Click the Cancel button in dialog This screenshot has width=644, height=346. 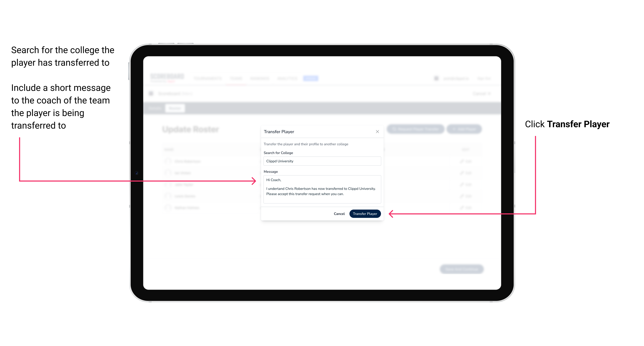(x=339, y=214)
